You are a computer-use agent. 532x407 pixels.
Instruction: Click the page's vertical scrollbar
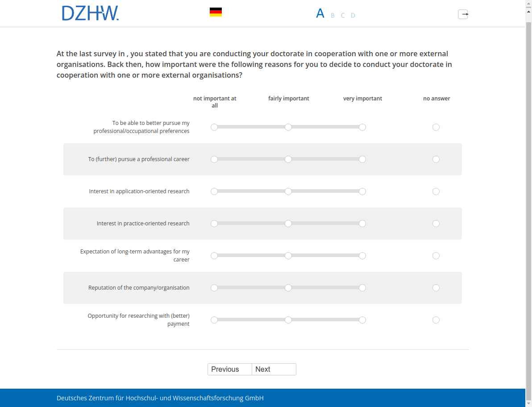(528, 201)
